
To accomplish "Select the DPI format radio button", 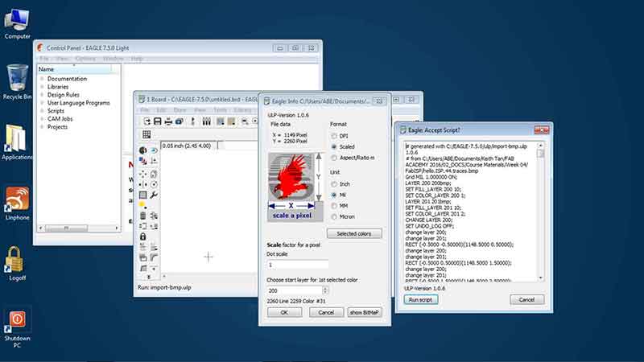I will (x=334, y=136).
